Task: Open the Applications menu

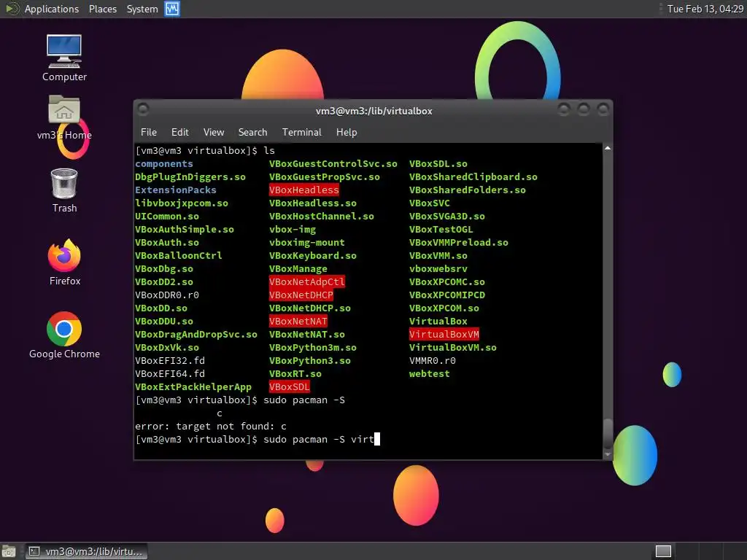Action: [52, 9]
